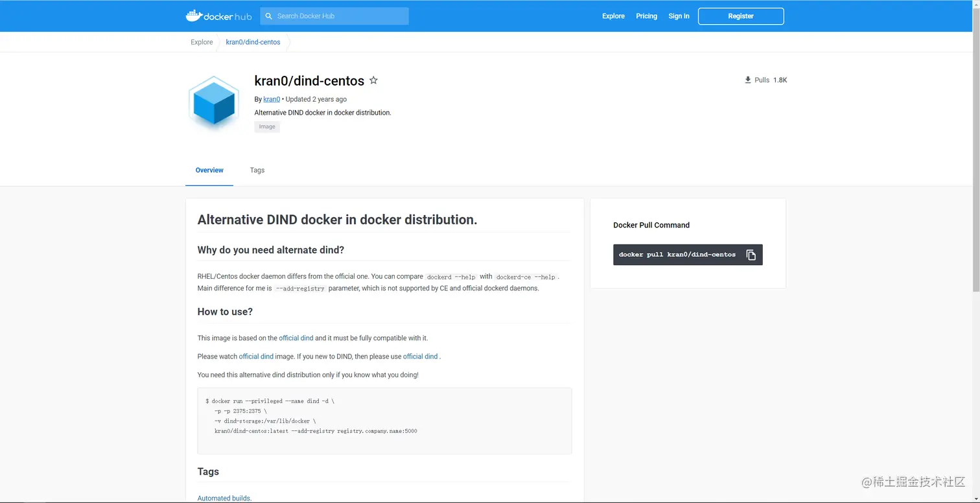Click Sign In

679,16
